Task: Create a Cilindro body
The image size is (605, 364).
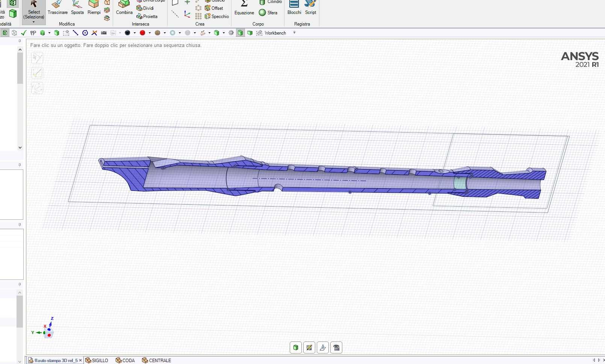Action: point(271,2)
